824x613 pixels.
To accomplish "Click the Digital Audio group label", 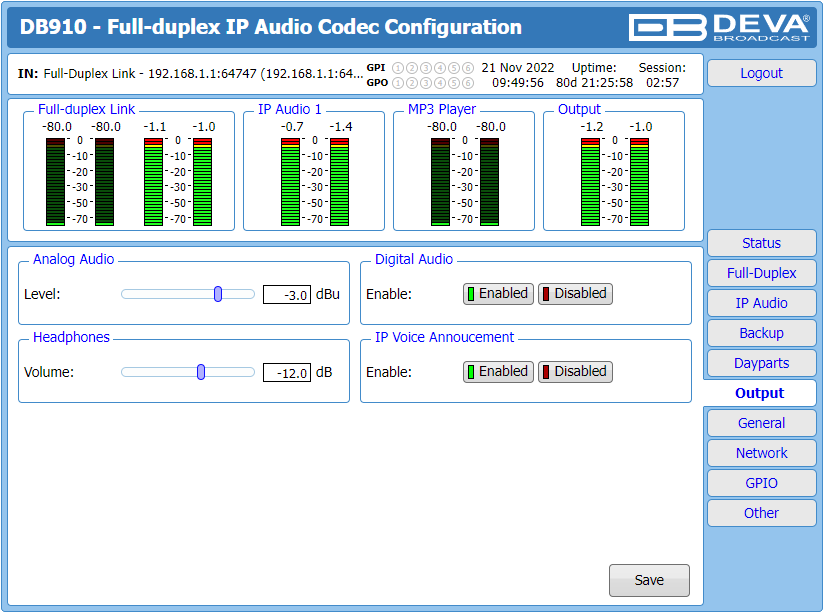I will [414, 259].
